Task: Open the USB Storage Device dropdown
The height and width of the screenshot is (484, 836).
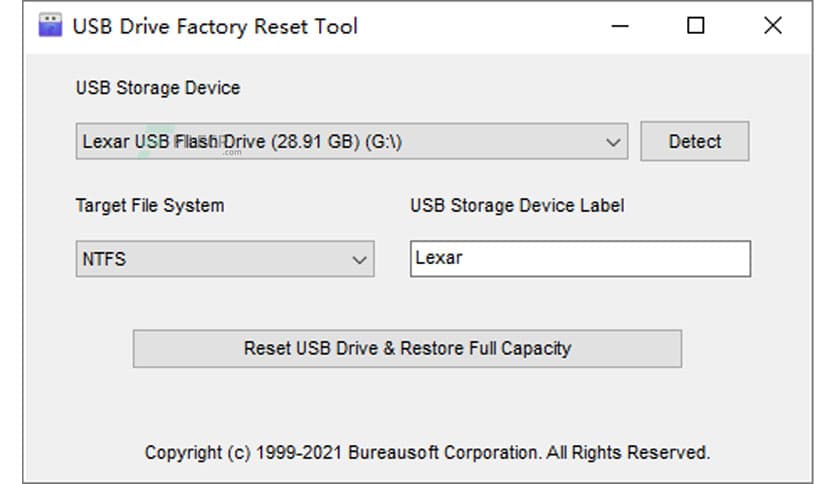Action: pyautogui.click(x=351, y=141)
